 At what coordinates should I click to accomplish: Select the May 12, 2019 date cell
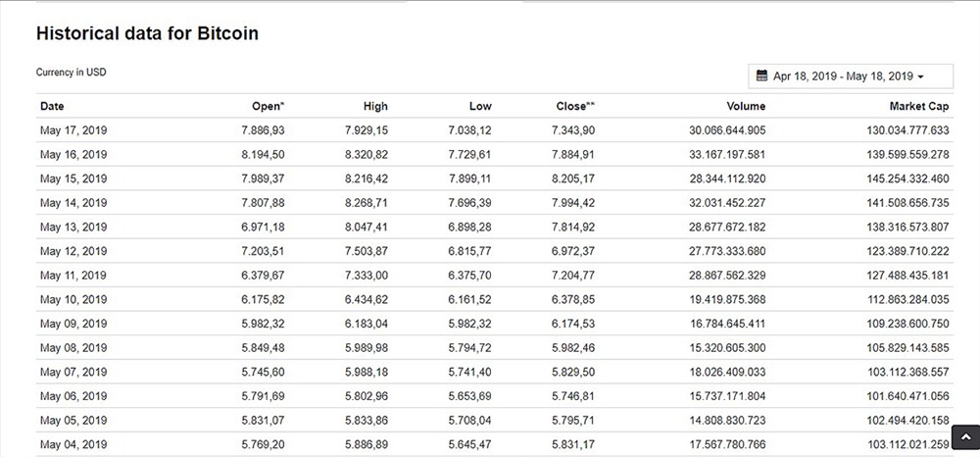(73, 251)
